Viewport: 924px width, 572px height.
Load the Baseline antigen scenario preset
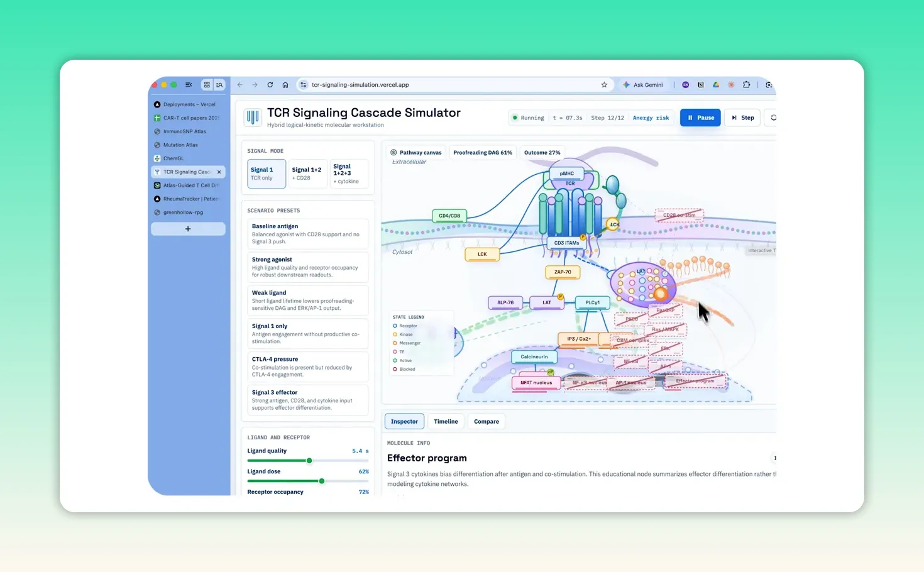[307, 233]
